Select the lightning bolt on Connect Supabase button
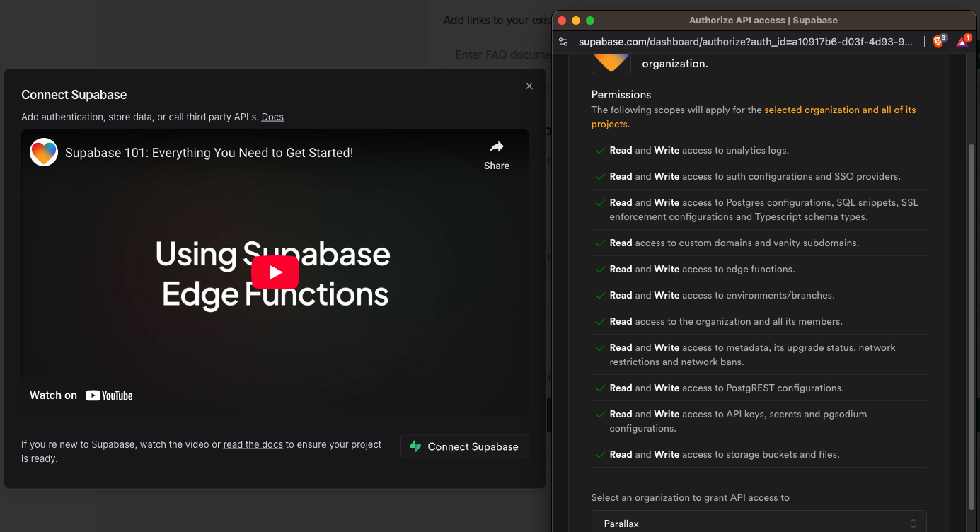The image size is (980, 532). (415, 446)
